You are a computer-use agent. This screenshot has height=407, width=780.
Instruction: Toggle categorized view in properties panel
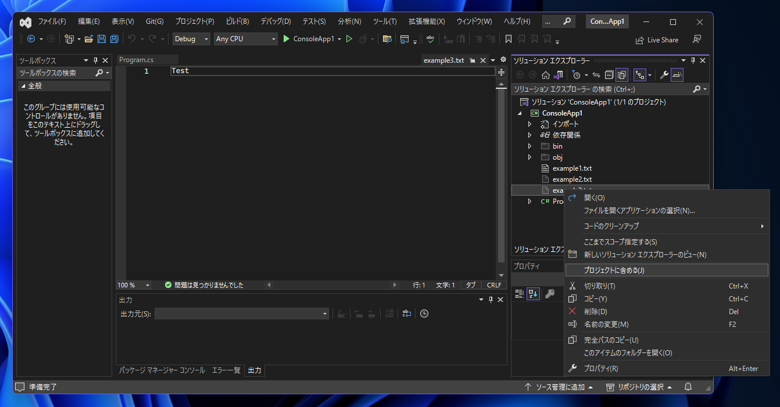tap(519, 294)
